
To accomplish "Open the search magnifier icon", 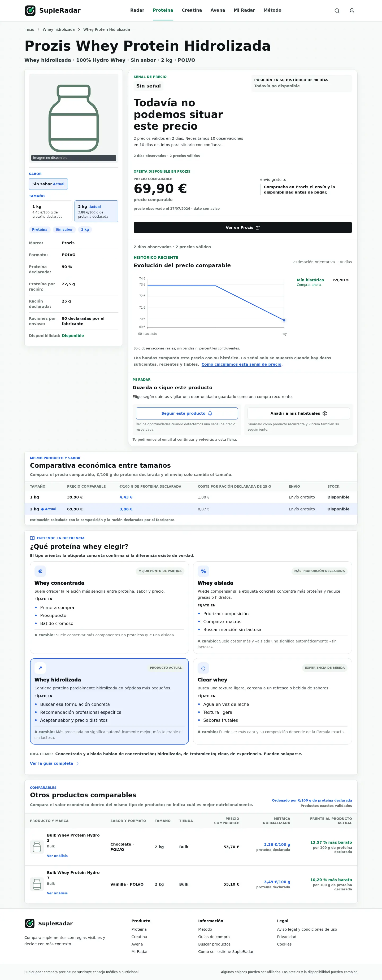I will pos(337,11).
